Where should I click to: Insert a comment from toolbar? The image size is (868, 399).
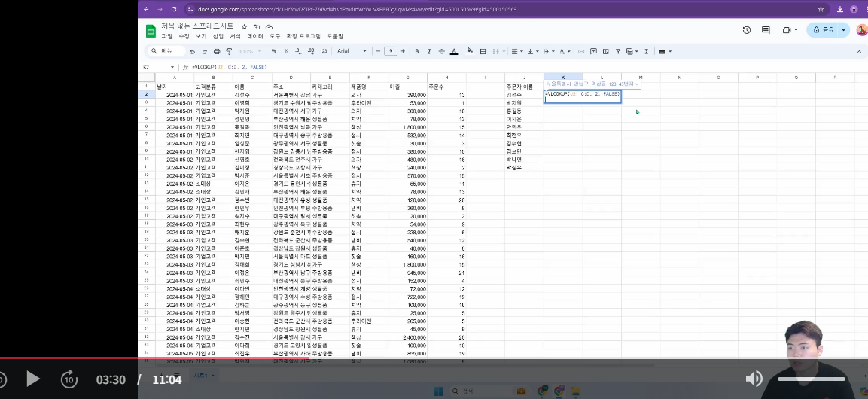593,51
